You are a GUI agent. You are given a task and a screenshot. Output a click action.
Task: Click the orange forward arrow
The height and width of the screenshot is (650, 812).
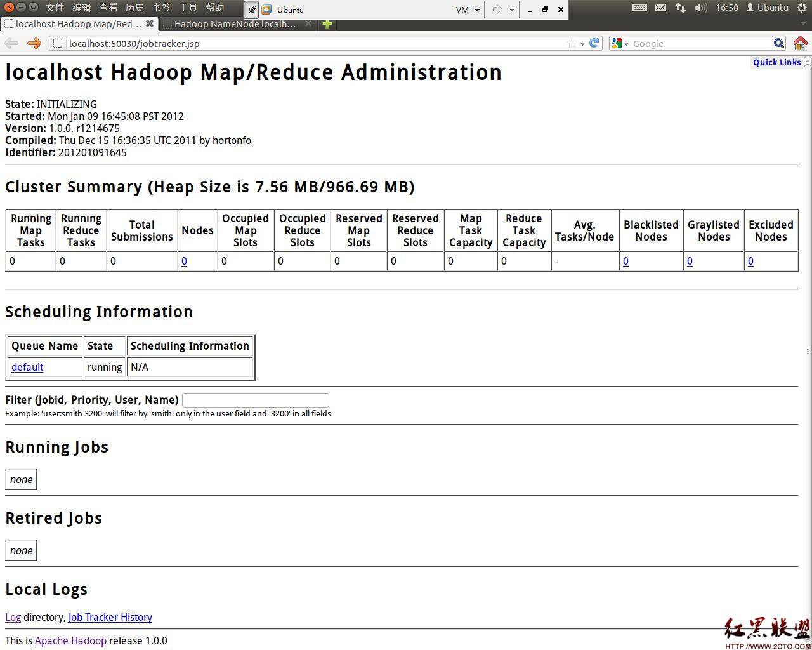pyautogui.click(x=34, y=43)
